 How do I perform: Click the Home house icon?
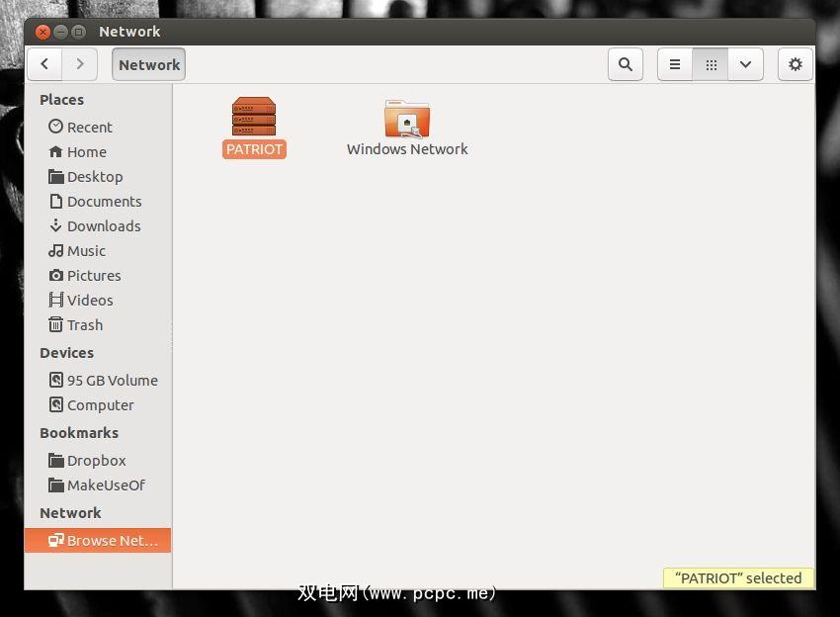coord(55,151)
